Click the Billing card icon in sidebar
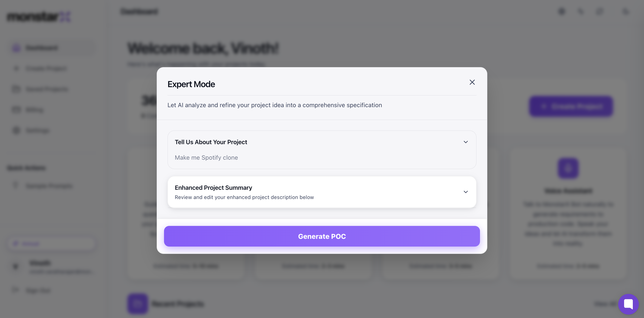The image size is (644, 318). (17, 110)
